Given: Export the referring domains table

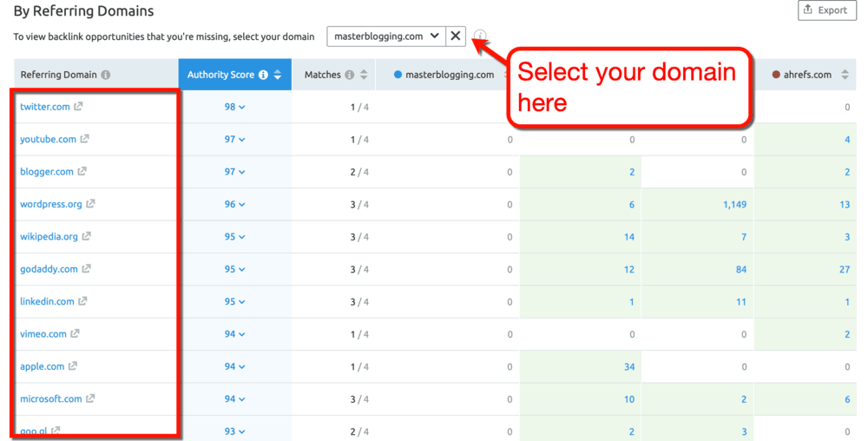Looking at the screenshot, I should [827, 10].
